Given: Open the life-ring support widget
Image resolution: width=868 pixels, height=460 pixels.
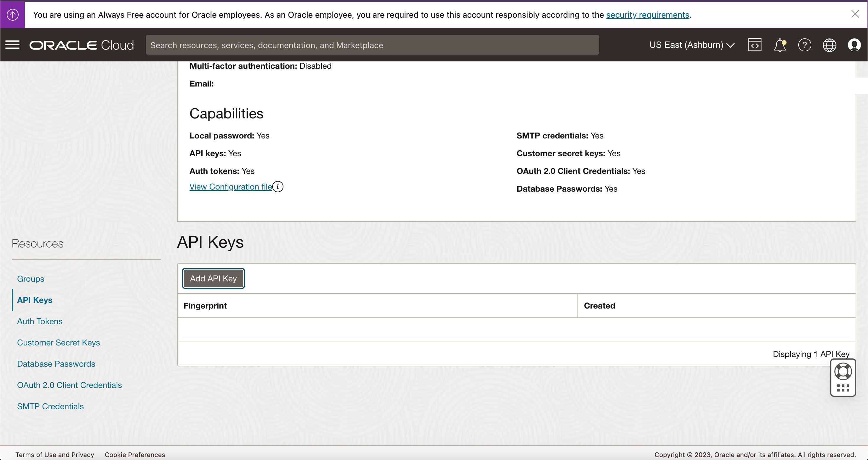Looking at the screenshot, I should tap(843, 371).
